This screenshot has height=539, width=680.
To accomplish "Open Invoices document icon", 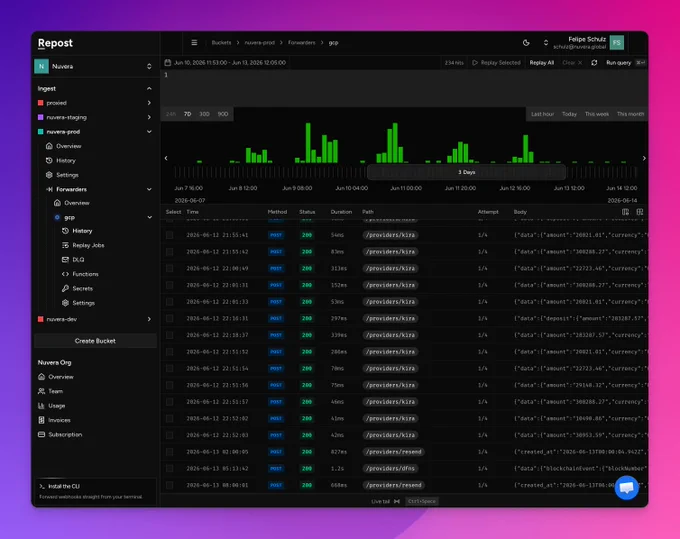I will 41,420.
